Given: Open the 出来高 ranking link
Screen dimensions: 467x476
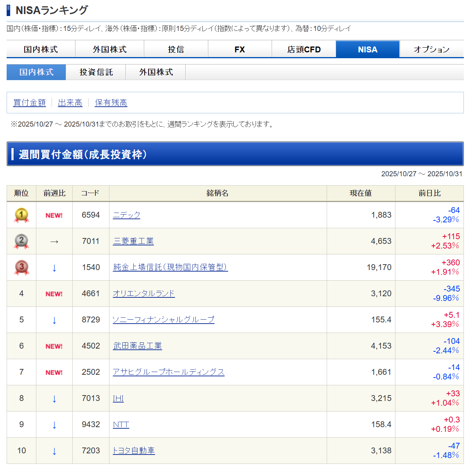Looking at the screenshot, I should pos(70,103).
